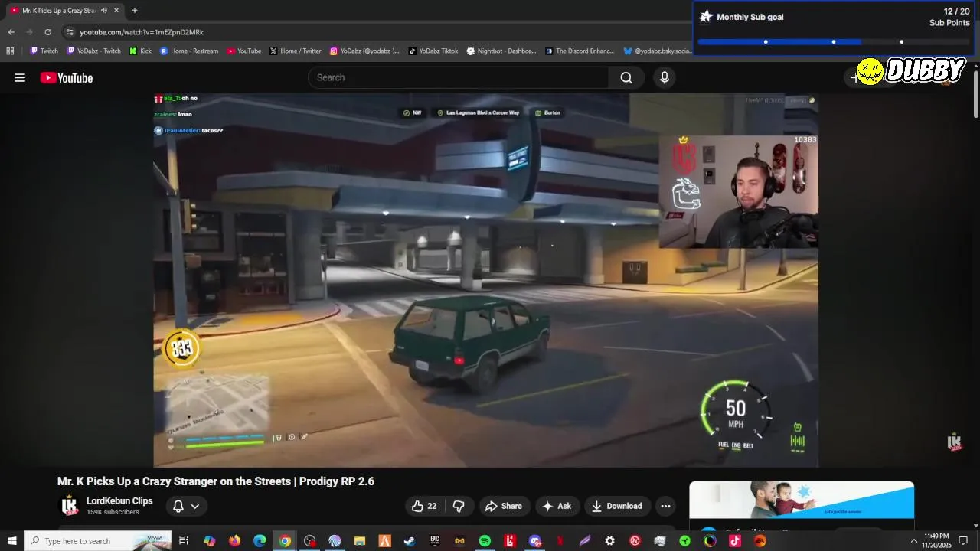Launch Firefox from the taskbar
Image resolution: width=980 pixels, height=551 pixels.
click(x=234, y=541)
